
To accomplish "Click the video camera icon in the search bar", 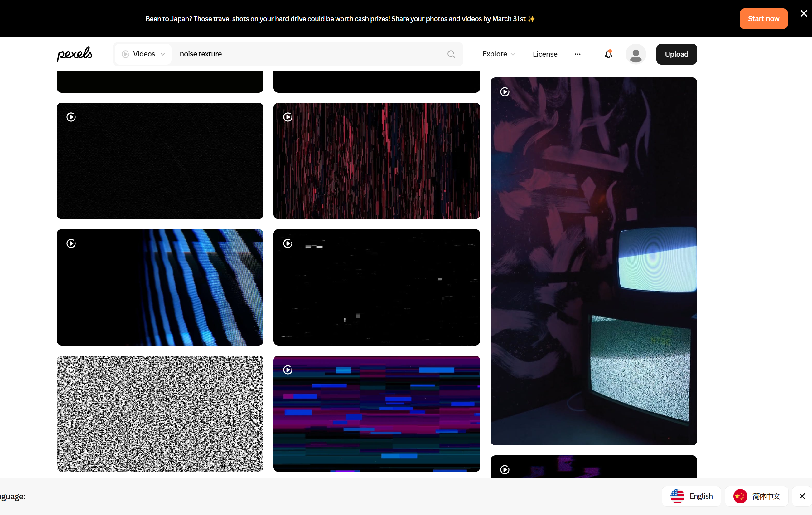I will point(125,54).
